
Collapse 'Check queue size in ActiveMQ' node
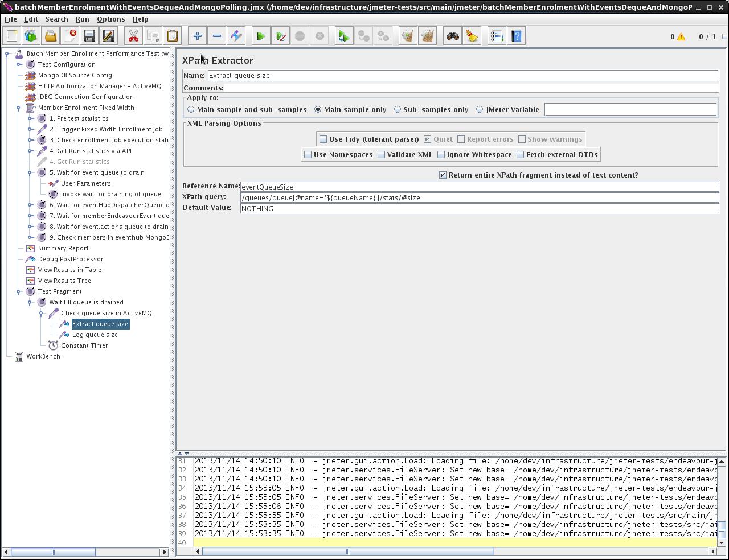(42, 314)
